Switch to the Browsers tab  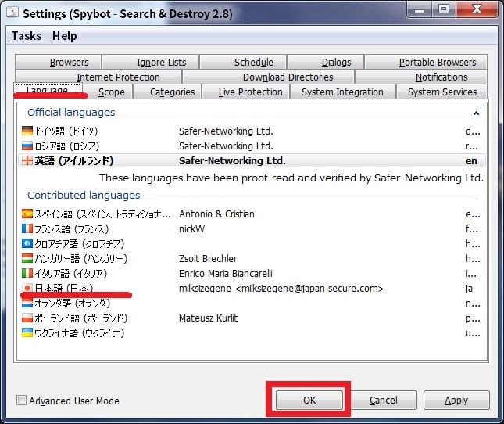(x=58, y=62)
